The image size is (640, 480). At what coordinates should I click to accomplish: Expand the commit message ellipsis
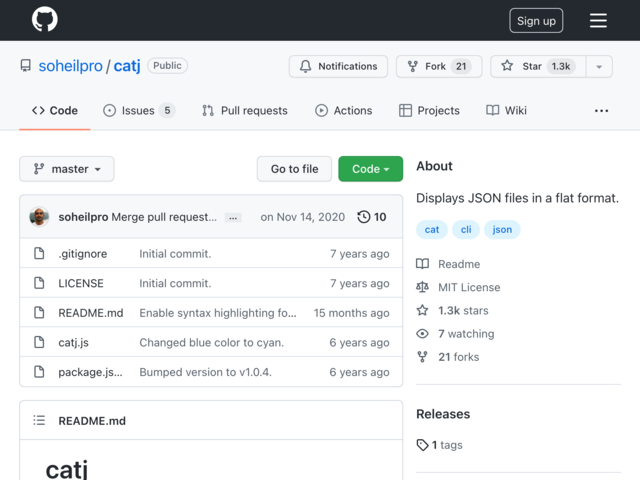point(233,217)
